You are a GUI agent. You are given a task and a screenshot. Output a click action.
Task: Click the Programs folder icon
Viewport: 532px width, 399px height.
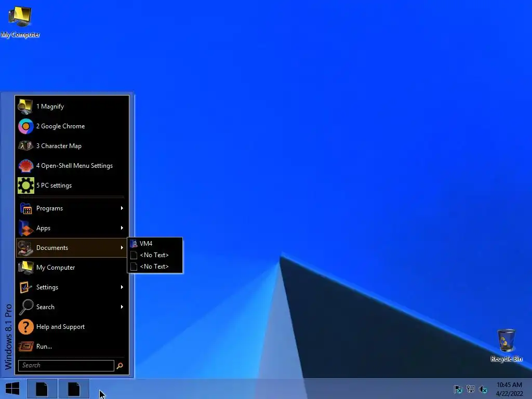coord(25,208)
